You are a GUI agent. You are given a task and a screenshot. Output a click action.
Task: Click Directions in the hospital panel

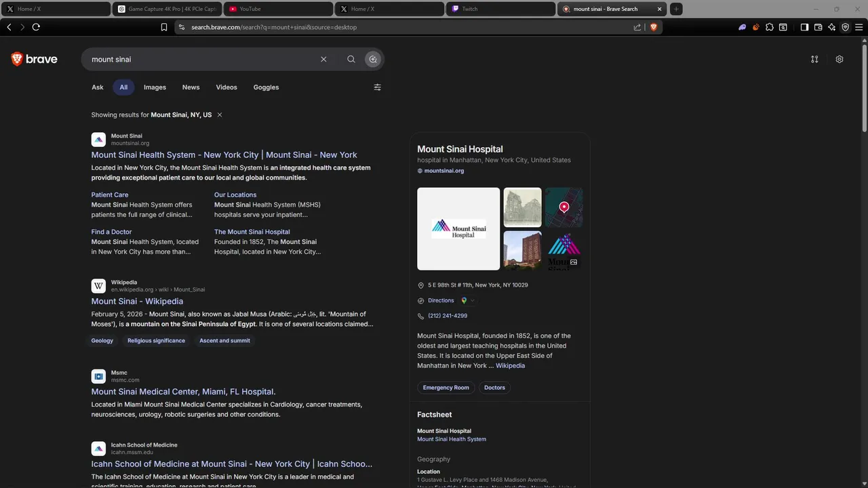point(441,300)
